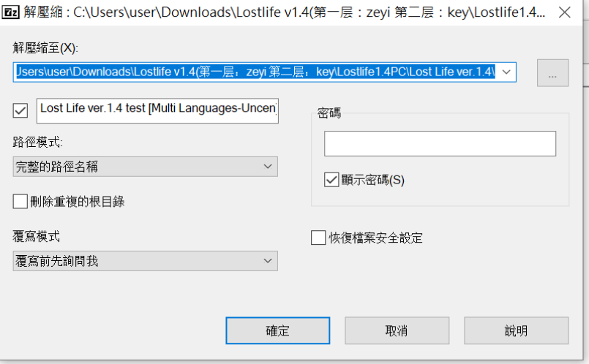Enable the 刪除重複的根目錄 checkbox
Screen dimensions: 589x364
point(20,201)
